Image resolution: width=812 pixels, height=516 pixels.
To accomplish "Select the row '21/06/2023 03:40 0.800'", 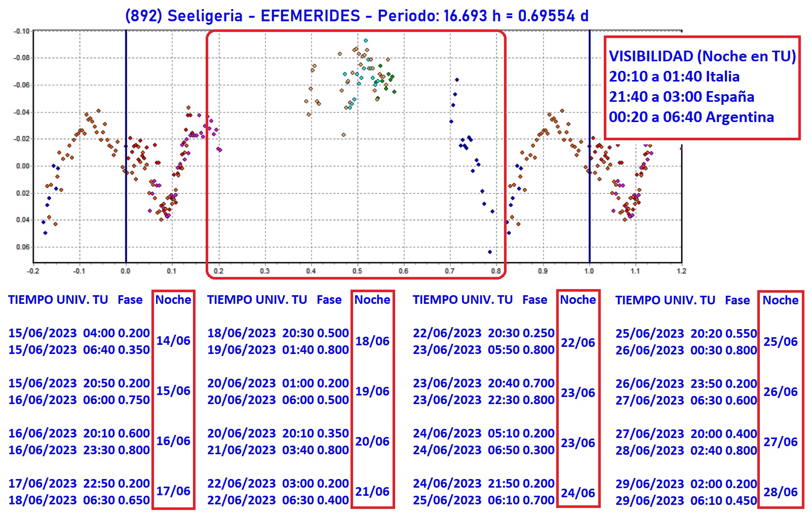I will [278, 450].
